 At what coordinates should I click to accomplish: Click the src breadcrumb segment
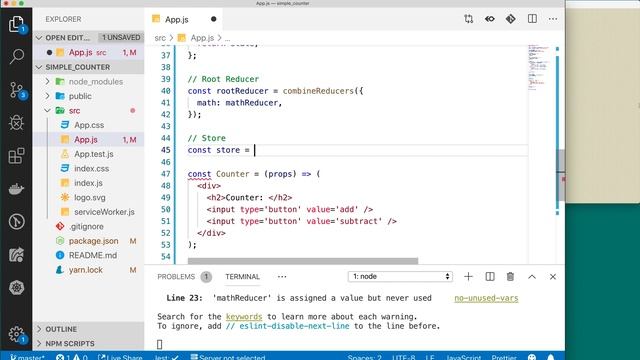(x=160, y=38)
